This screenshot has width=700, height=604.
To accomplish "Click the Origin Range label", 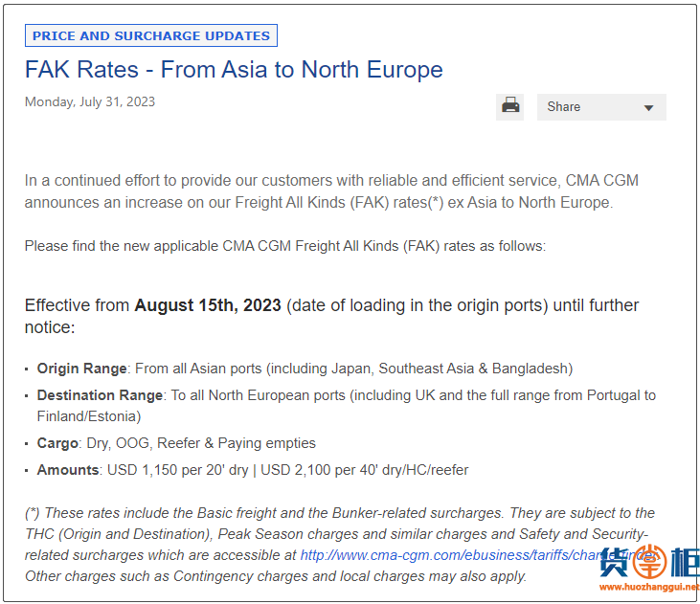I will [x=81, y=369].
